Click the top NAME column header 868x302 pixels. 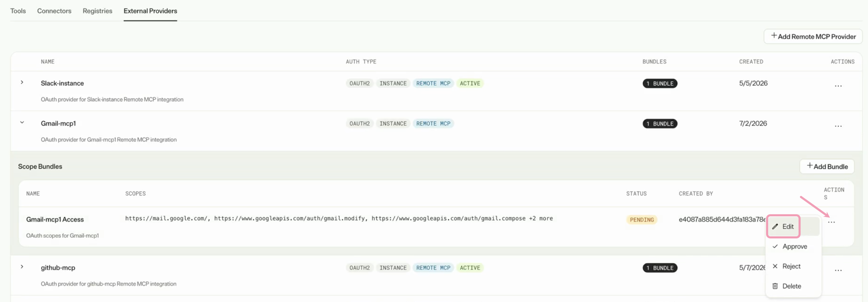[48, 62]
